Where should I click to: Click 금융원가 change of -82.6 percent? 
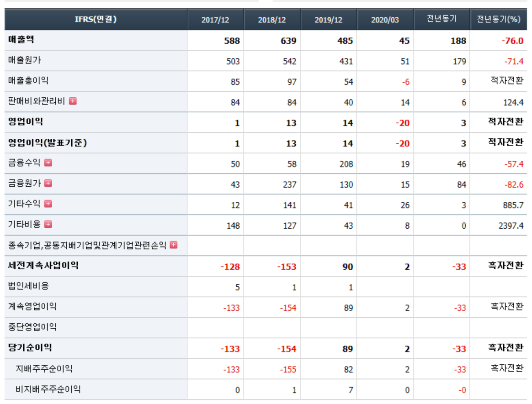[514, 185]
